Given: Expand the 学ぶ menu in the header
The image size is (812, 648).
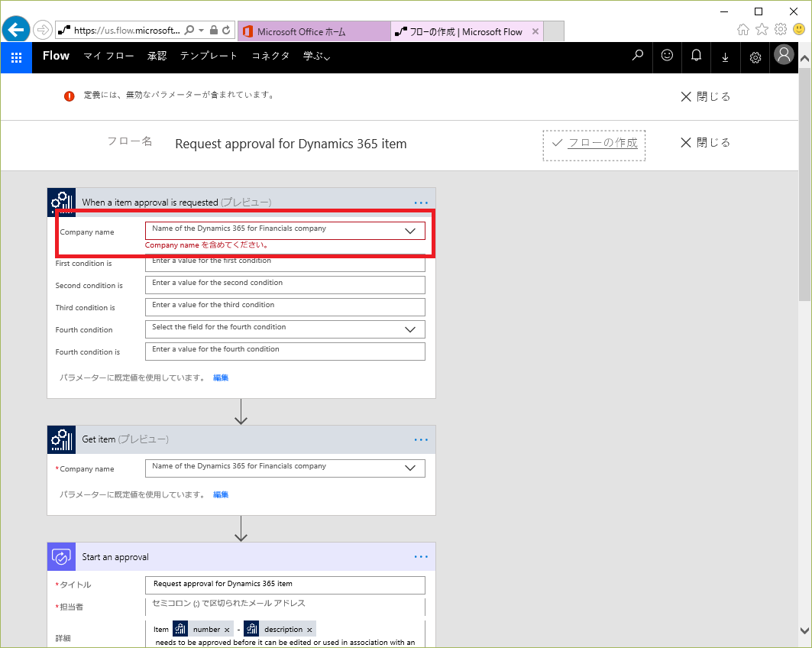Looking at the screenshot, I should (x=316, y=56).
